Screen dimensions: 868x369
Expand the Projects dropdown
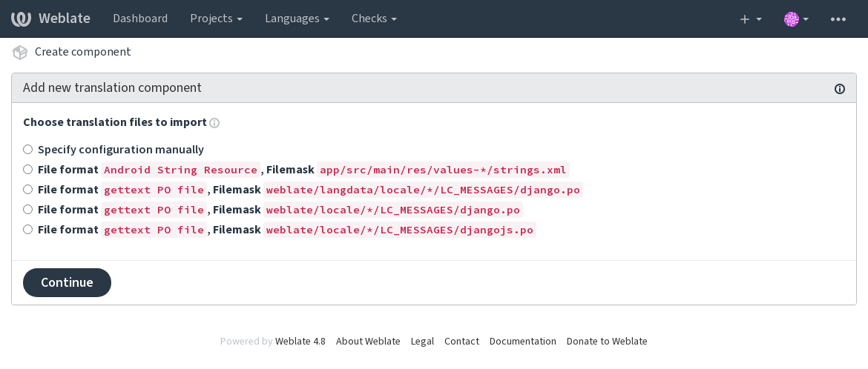(x=217, y=19)
